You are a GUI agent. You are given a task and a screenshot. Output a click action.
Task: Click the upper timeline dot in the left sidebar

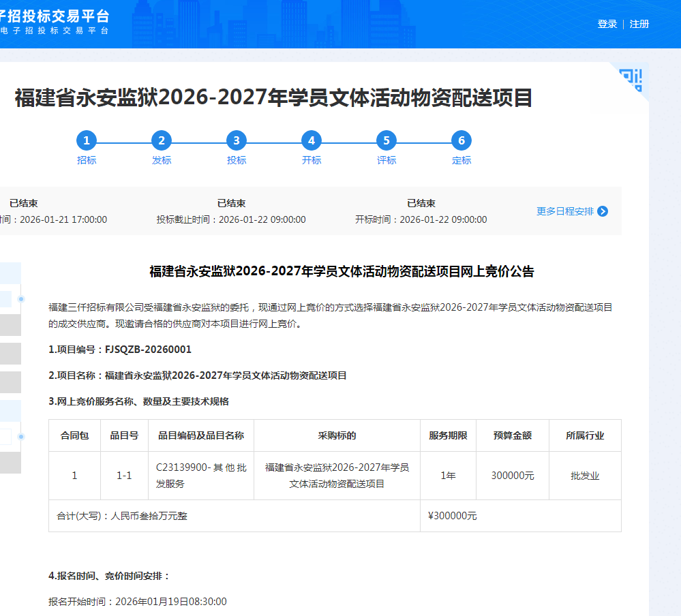pyautogui.click(x=21, y=299)
